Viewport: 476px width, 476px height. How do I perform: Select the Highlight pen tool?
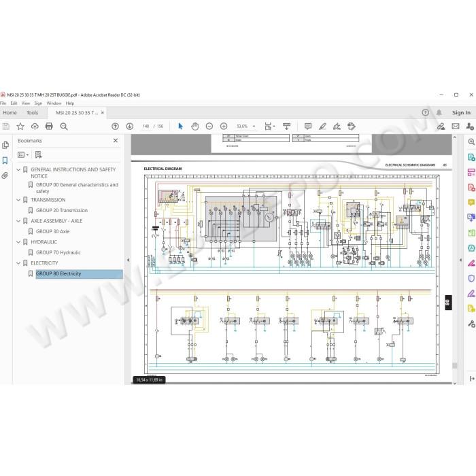click(322, 126)
